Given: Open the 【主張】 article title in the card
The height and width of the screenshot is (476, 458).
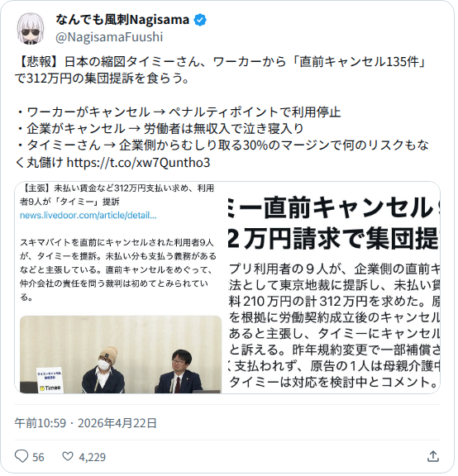Looking at the screenshot, I should point(117,196).
